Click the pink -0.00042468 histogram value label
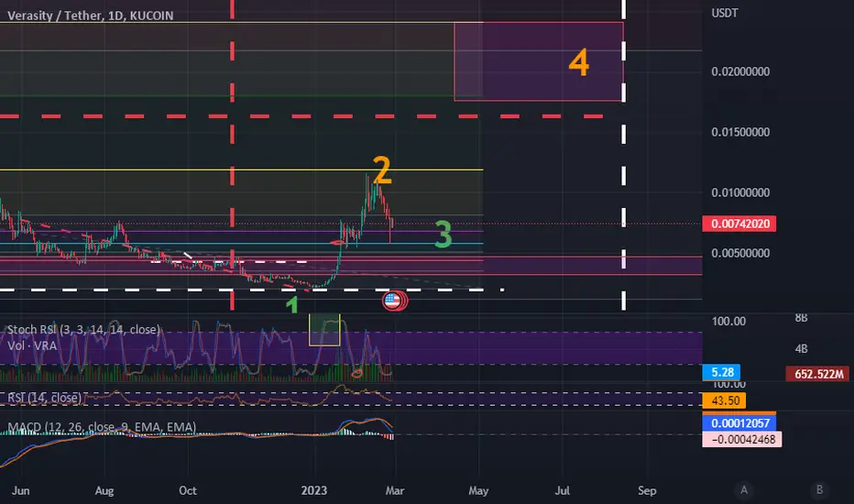 [x=742, y=439]
